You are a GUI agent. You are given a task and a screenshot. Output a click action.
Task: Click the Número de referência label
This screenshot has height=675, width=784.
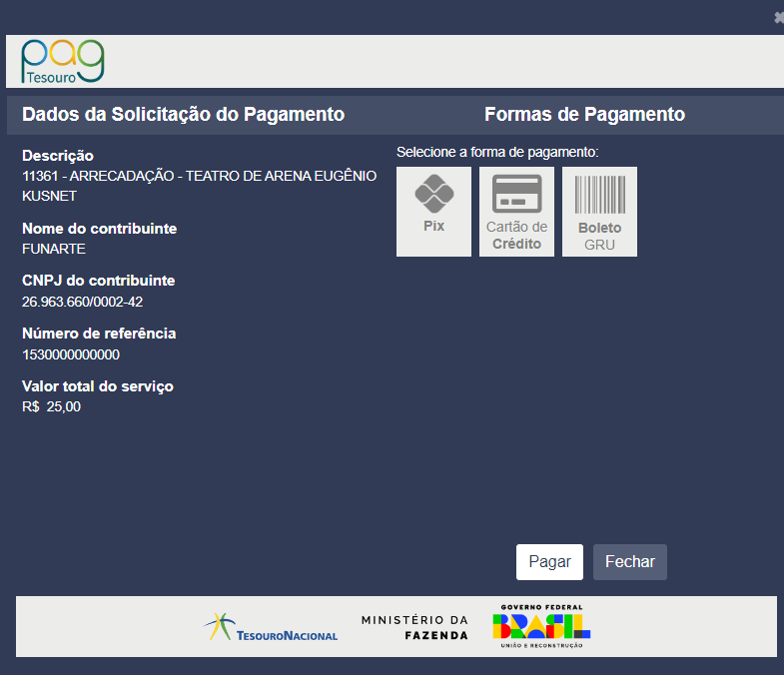[99, 334]
